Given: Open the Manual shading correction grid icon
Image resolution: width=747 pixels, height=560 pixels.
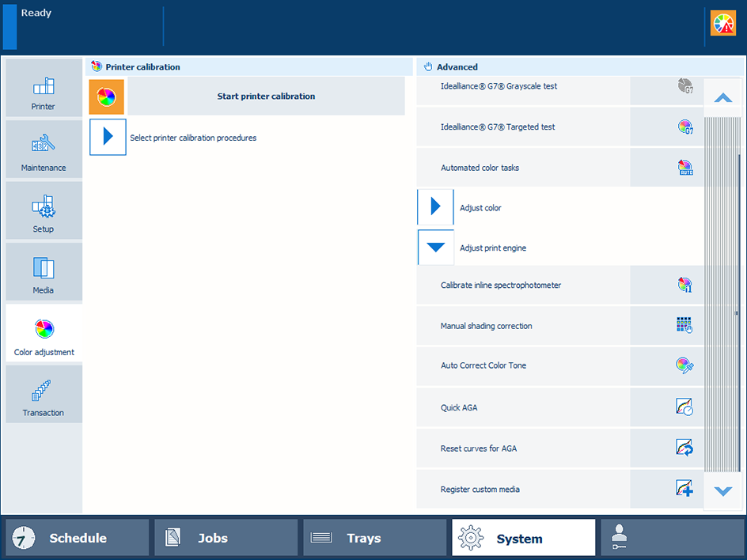Looking at the screenshot, I should (x=684, y=325).
